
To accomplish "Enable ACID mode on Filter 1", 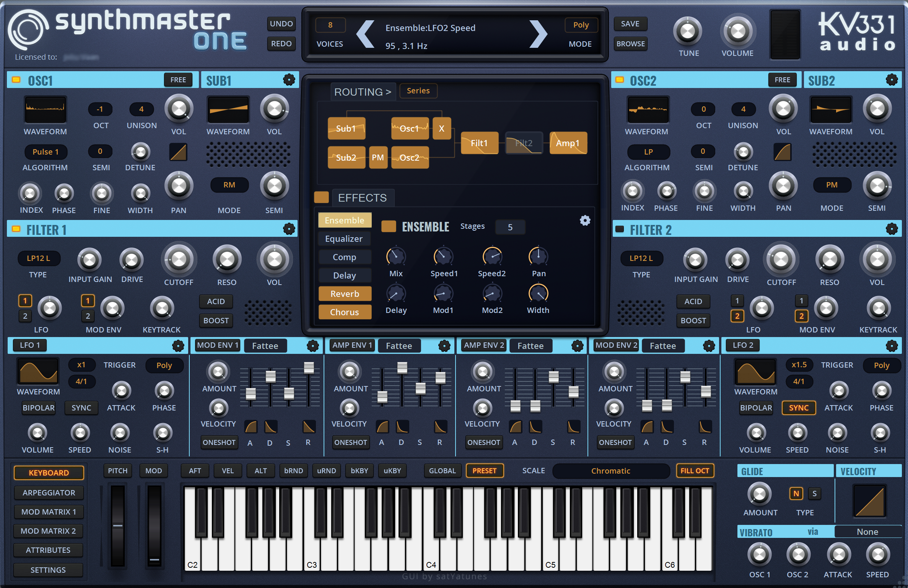I will 216,301.
